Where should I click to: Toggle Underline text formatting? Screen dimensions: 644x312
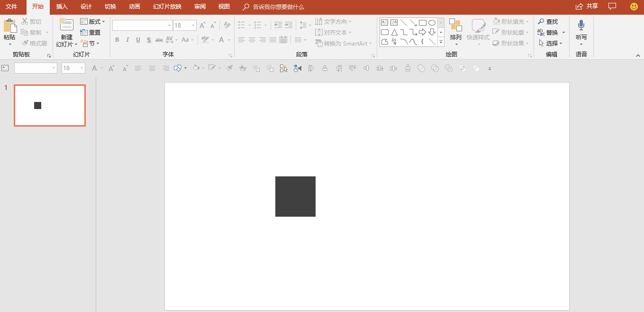(x=138, y=40)
